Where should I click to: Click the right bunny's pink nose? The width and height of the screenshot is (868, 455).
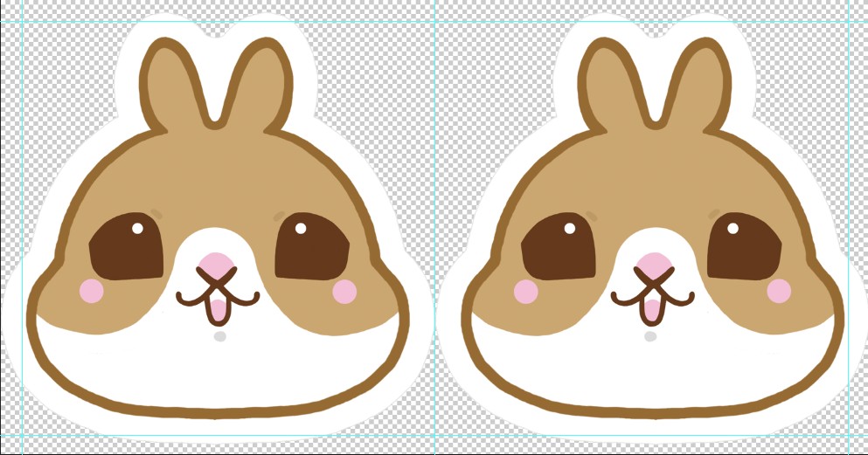(x=649, y=264)
